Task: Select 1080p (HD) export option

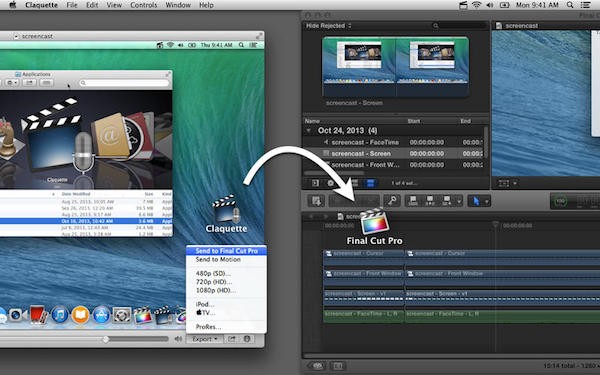Action: [x=215, y=290]
